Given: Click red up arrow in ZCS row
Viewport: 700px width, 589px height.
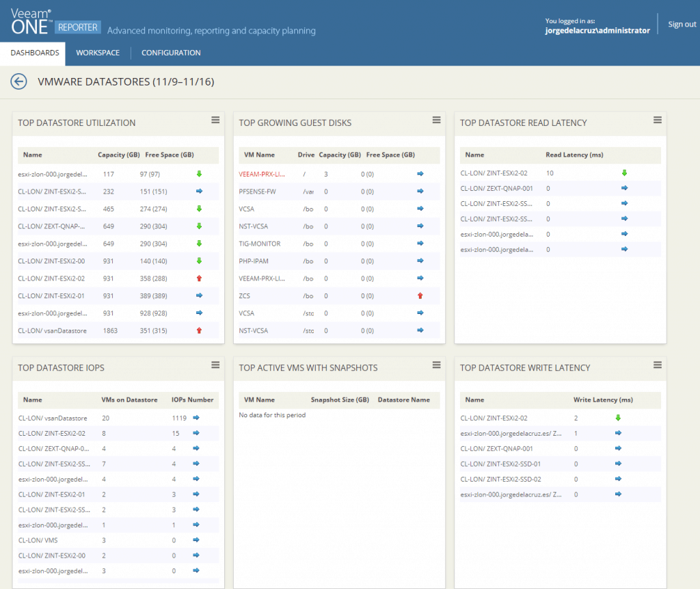Looking at the screenshot, I should pyautogui.click(x=420, y=296).
